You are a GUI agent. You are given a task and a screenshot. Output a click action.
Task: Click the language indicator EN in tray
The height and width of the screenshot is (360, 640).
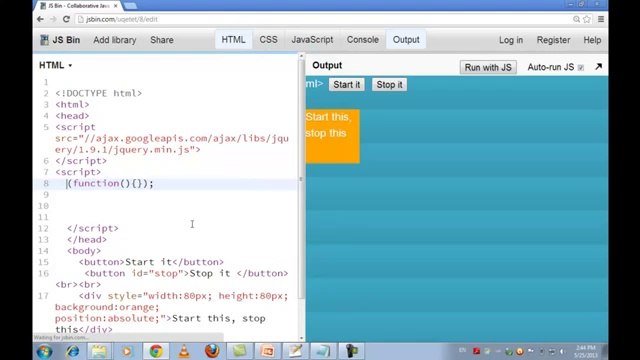462,350
